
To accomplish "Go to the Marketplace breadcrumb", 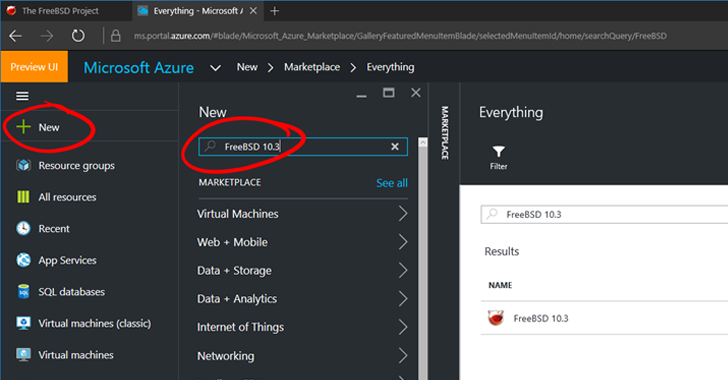I will (312, 67).
